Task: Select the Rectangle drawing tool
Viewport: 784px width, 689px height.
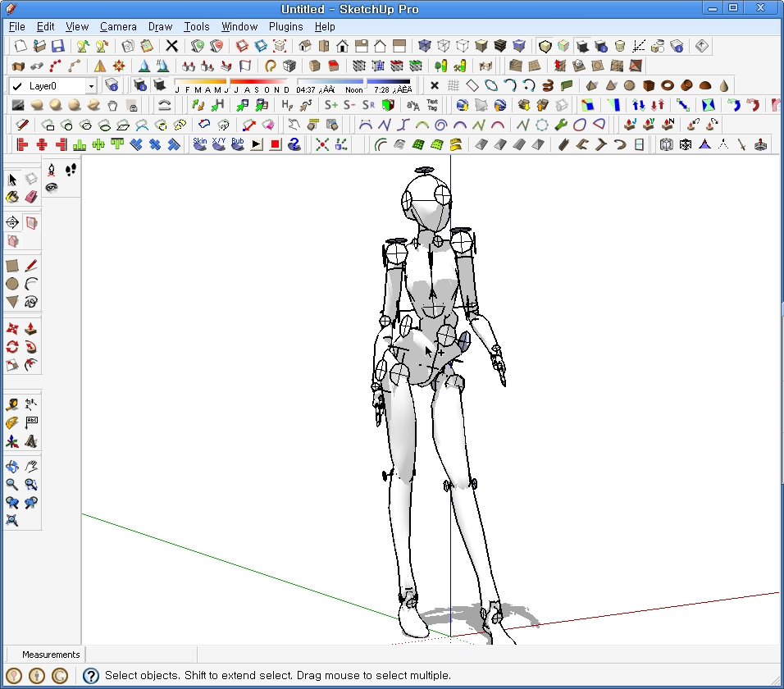Action: click(x=12, y=266)
